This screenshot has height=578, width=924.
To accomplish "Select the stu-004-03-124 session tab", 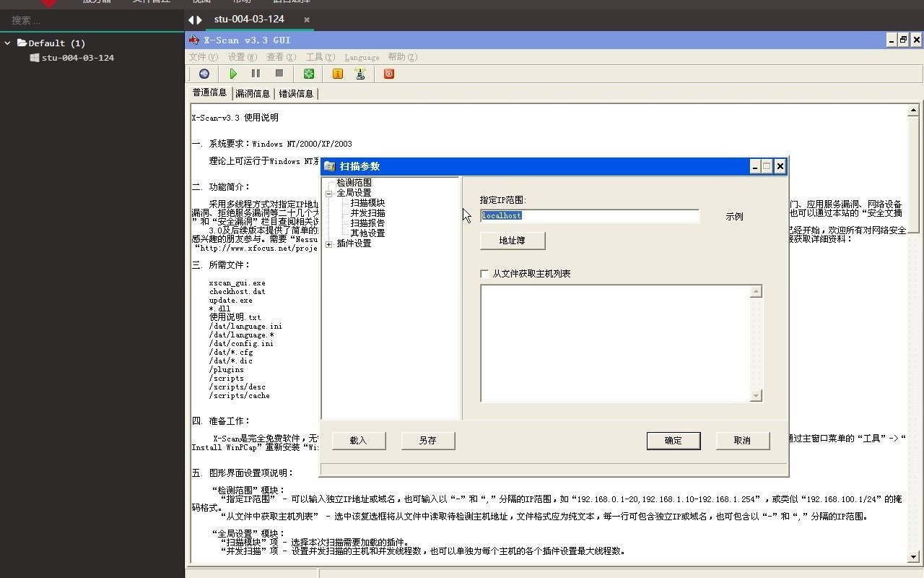I will tap(249, 20).
